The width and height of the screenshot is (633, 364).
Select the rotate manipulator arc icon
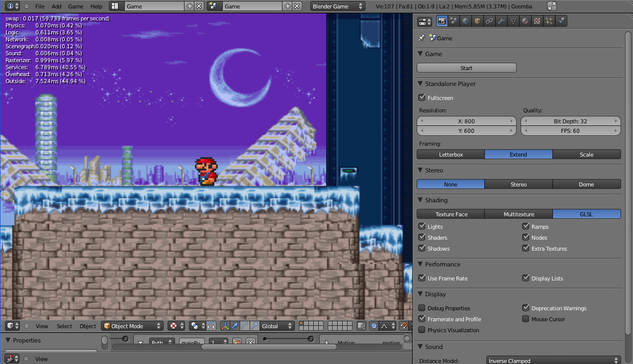(245, 326)
